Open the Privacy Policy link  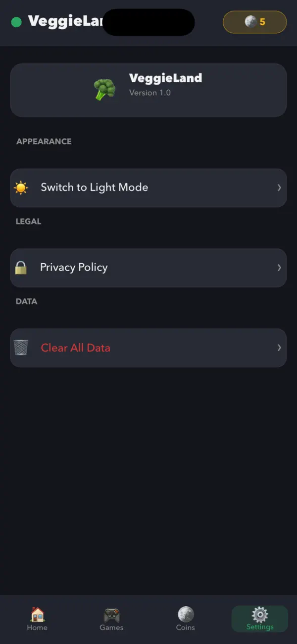(148, 268)
